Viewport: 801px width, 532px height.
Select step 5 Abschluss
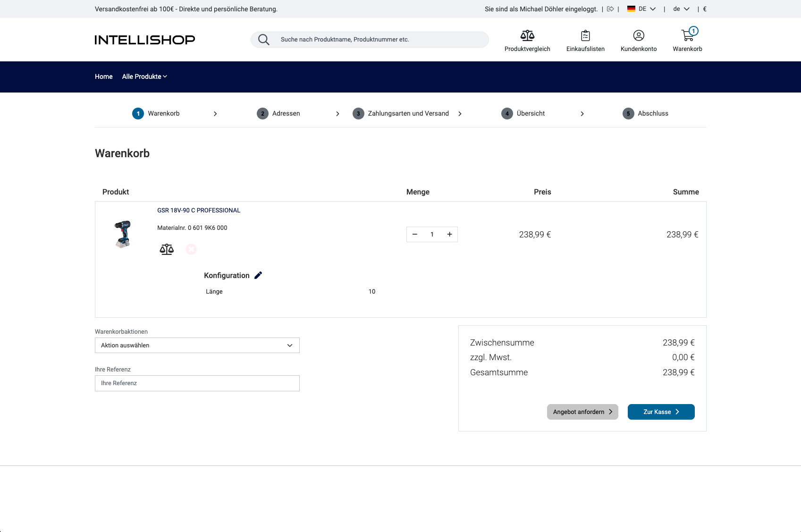point(645,113)
